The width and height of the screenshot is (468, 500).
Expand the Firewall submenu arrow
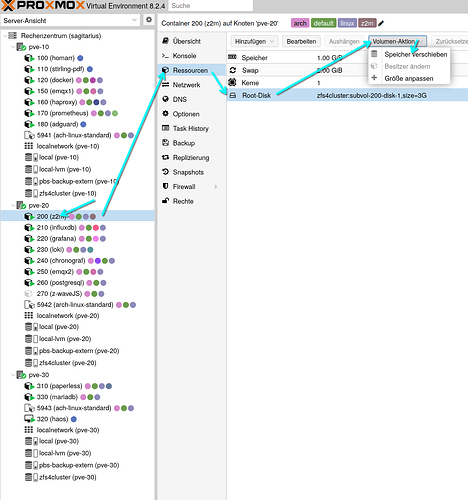point(216,187)
